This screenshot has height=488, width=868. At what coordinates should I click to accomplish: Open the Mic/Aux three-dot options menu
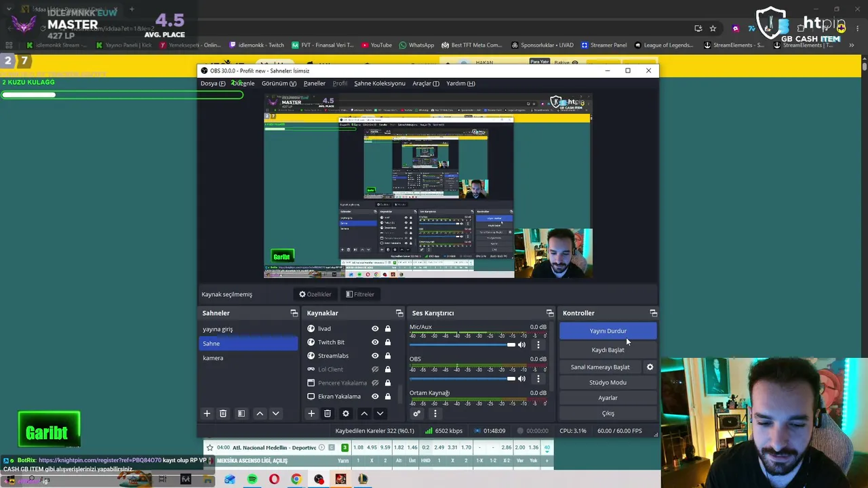tap(538, 345)
